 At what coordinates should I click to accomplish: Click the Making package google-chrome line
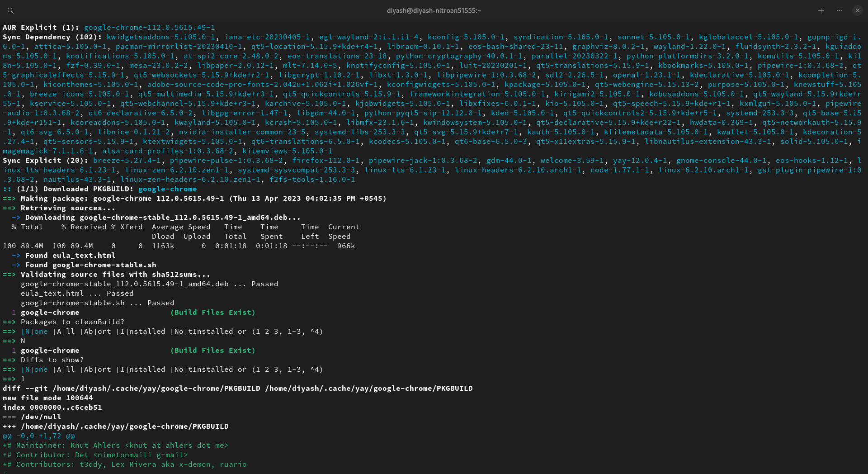194,199
